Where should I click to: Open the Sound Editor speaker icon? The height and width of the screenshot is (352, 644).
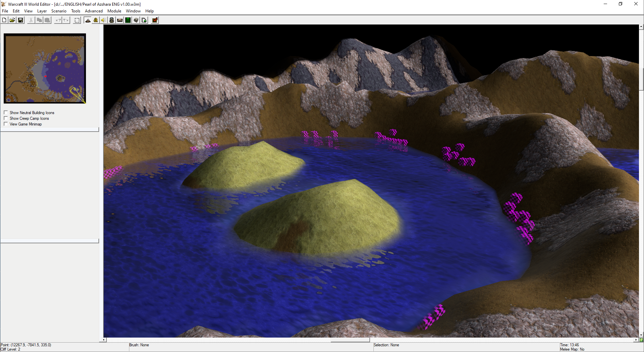[x=104, y=20]
